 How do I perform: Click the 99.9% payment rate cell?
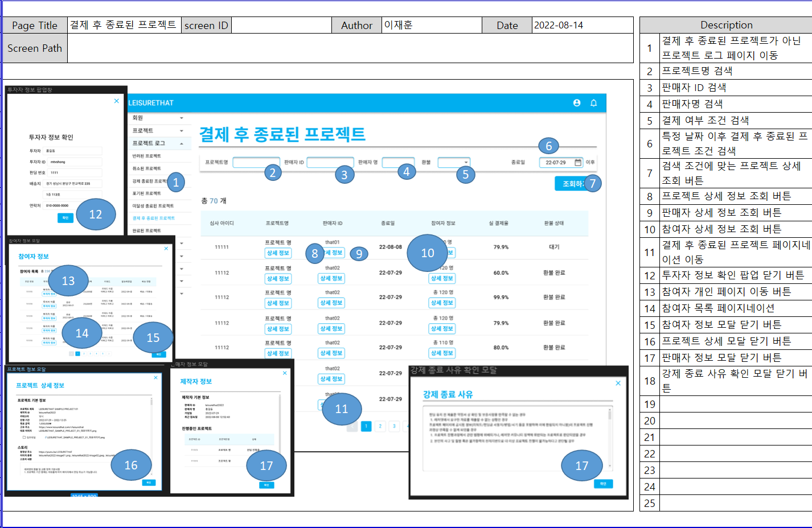pyautogui.click(x=501, y=297)
